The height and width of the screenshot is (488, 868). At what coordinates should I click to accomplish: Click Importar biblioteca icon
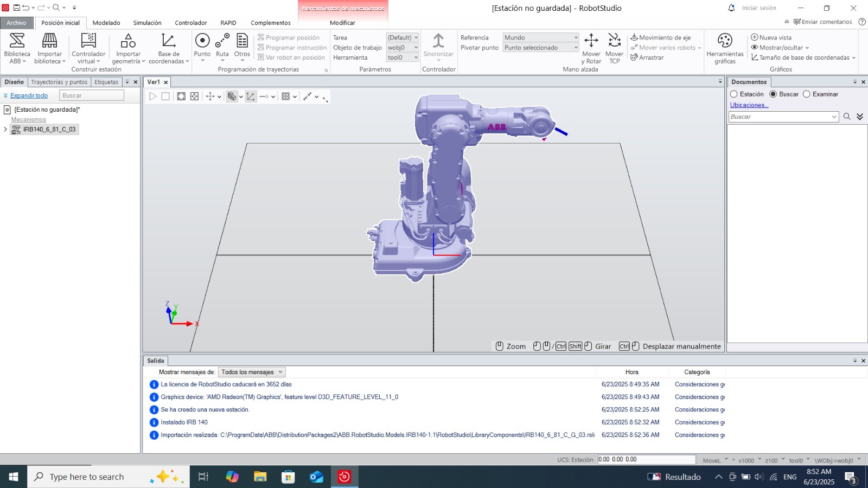(49, 48)
